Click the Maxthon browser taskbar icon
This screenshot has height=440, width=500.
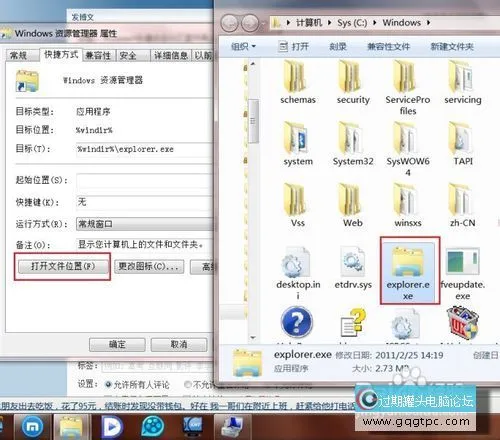coord(32,427)
